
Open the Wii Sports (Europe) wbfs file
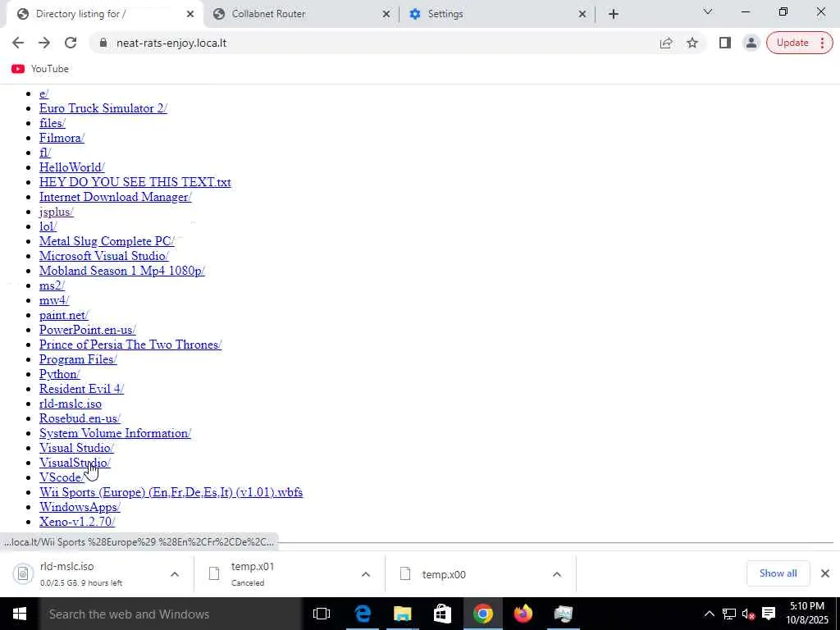point(171,492)
